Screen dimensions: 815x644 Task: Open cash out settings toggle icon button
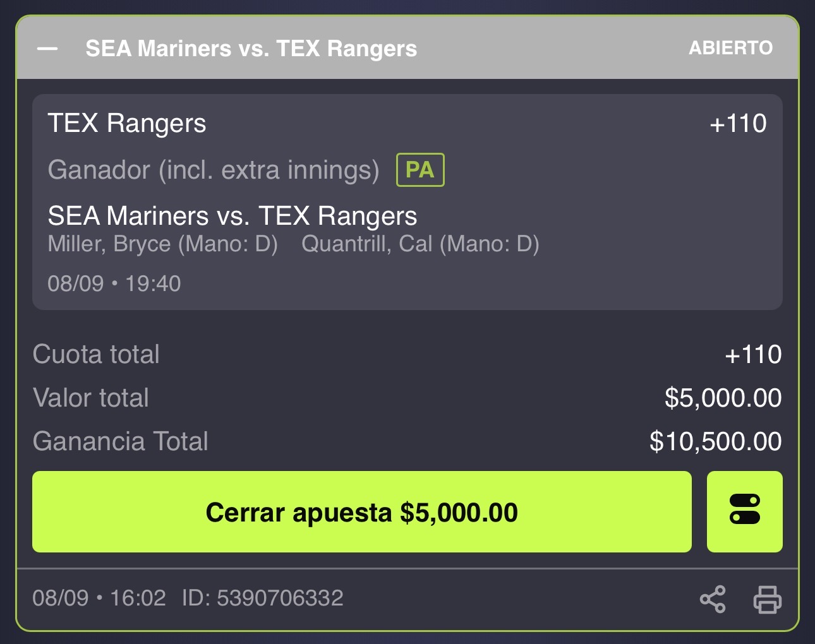(745, 511)
